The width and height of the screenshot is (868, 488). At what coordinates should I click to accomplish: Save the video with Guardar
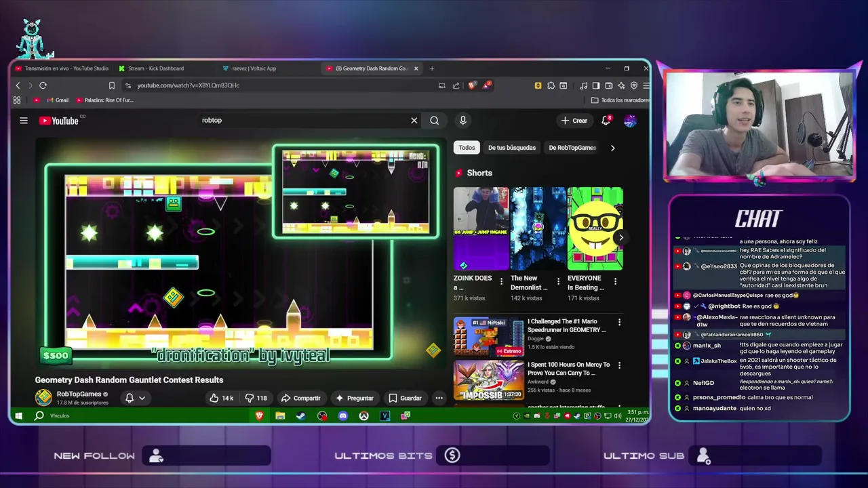405,398
